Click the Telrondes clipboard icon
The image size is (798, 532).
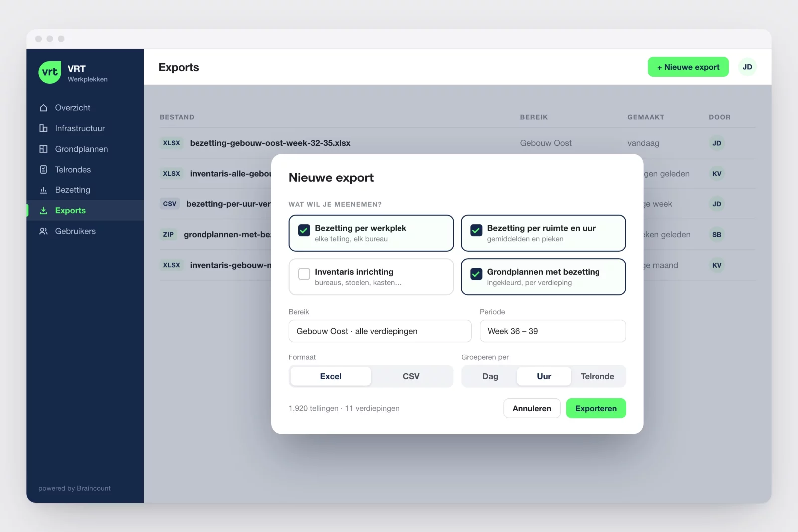click(43, 170)
